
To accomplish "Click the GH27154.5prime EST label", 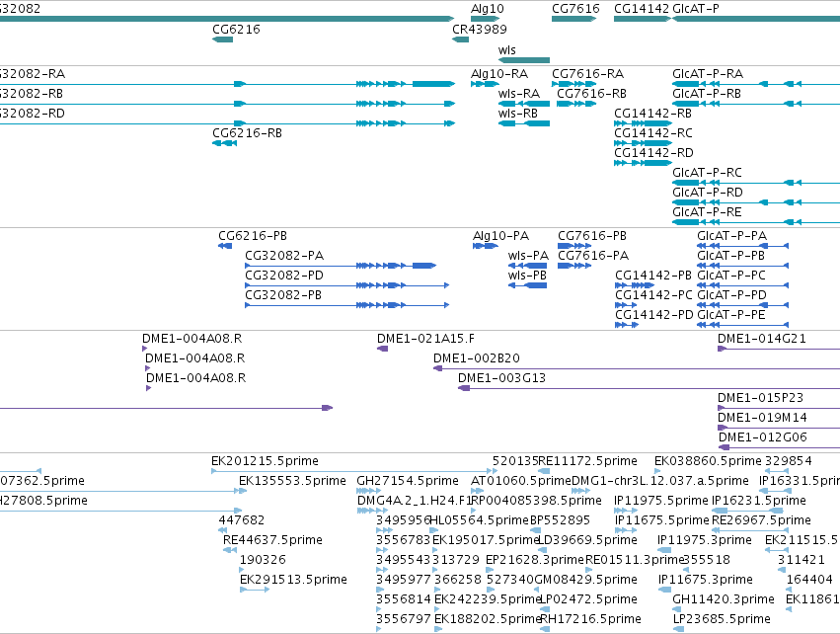I will pos(408,481).
